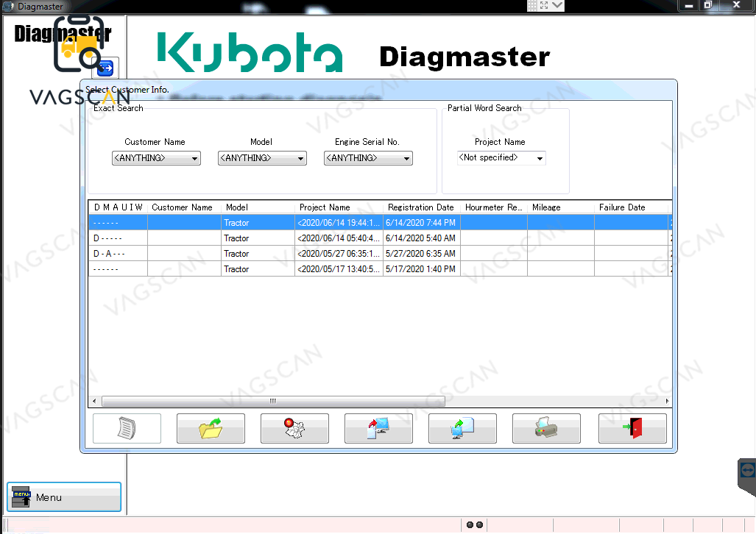Viewport: 756px width, 534px height.
Task: Open the print function
Action: [545, 428]
